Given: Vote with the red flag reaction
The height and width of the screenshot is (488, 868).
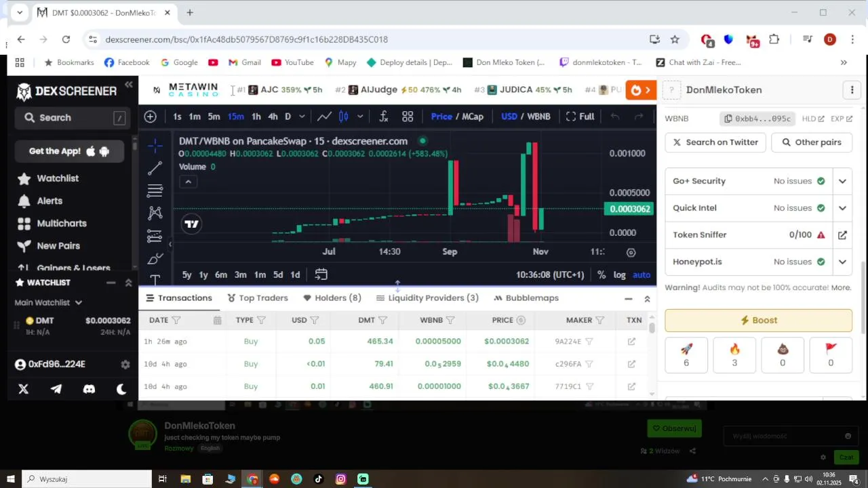Looking at the screenshot, I should tap(831, 355).
